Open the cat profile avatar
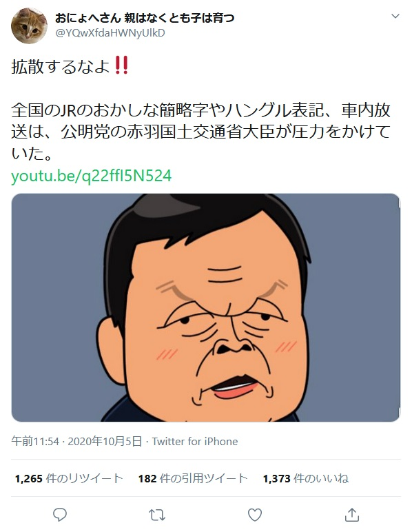 tap(29, 25)
